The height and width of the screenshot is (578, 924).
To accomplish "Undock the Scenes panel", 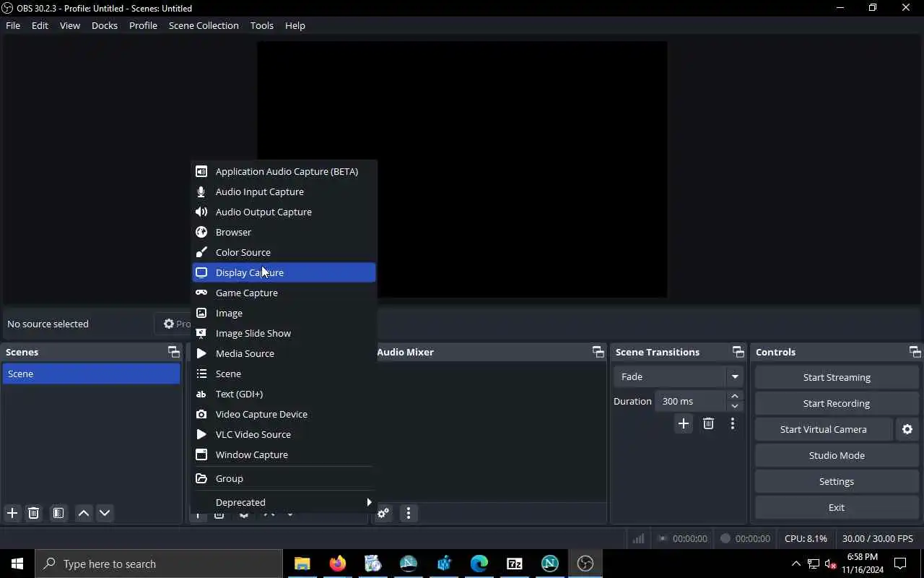I will [174, 352].
